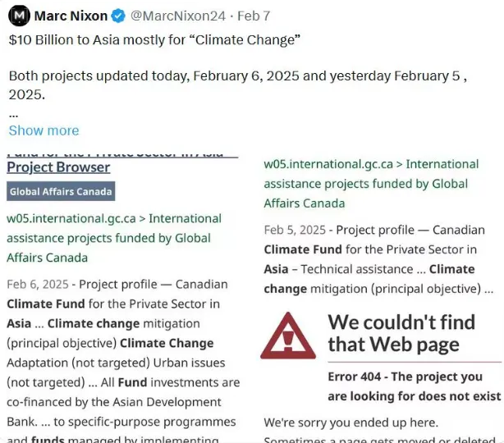Click "We couldn't find that Web page" heading
This screenshot has height=443, width=504.
(x=401, y=333)
